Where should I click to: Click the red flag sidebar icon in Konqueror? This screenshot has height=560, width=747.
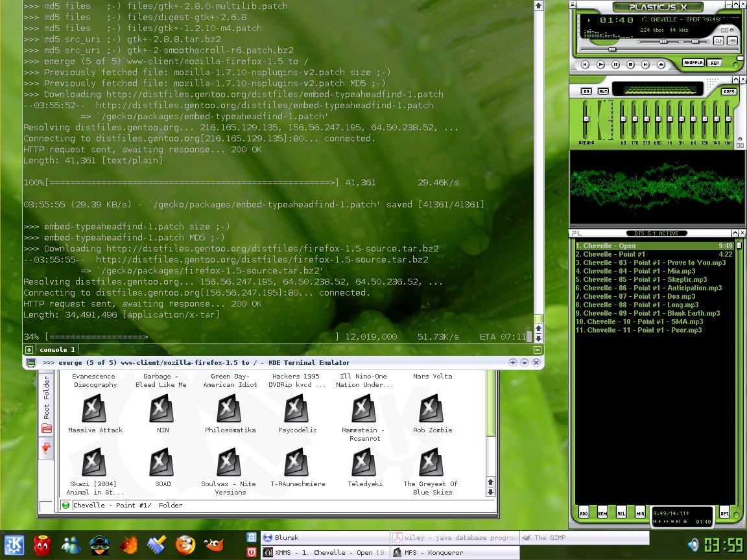click(46, 448)
